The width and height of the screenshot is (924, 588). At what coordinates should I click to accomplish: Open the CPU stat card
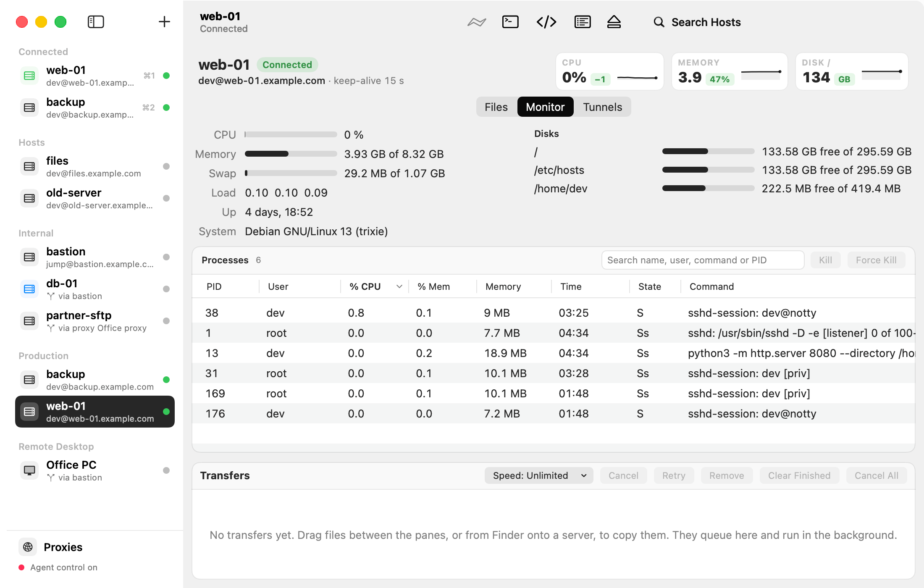pyautogui.click(x=610, y=71)
